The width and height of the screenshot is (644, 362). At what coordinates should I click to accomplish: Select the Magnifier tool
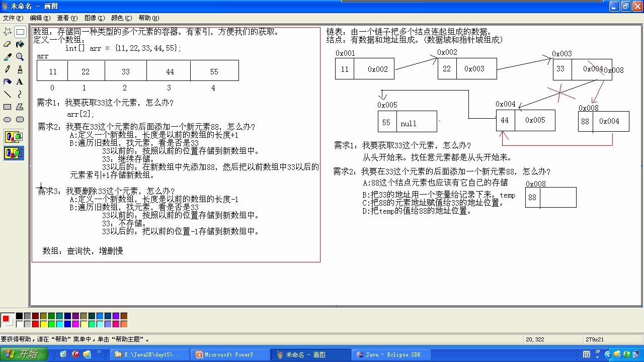pyautogui.click(x=20, y=57)
